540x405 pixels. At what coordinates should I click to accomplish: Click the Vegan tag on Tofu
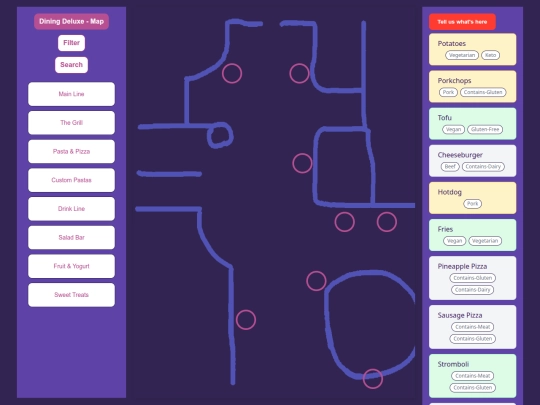click(x=453, y=129)
